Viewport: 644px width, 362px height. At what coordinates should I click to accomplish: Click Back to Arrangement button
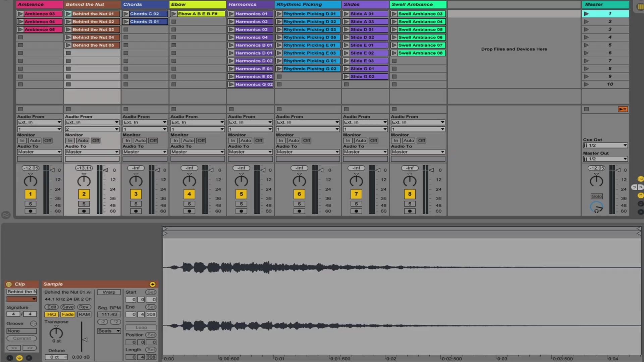click(x=623, y=109)
